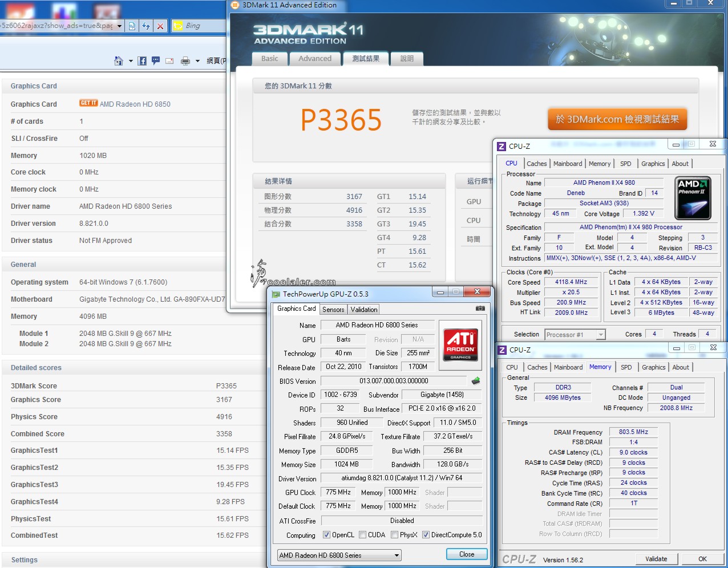The image size is (728, 568).
Task: Click the browser refresh icon
Action: tap(146, 26)
